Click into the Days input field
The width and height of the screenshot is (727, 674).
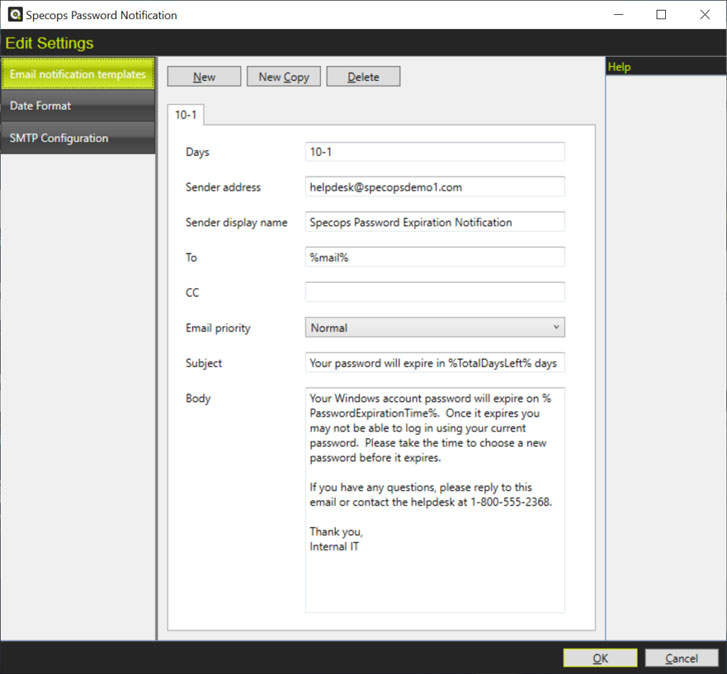(x=434, y=152)
